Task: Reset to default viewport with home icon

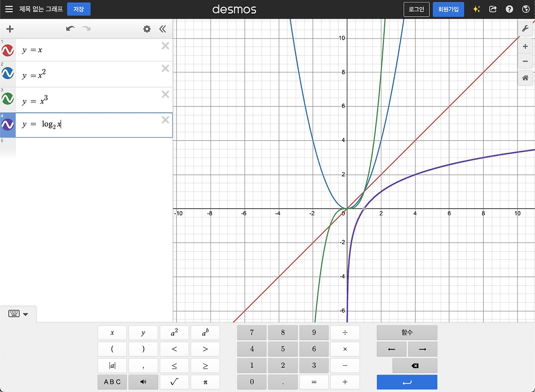Action: pos(525,77)
